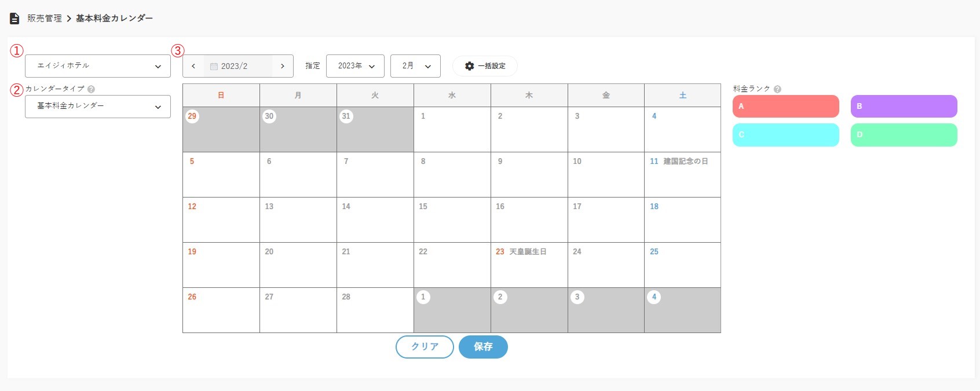Viewport: 980px width, 391px height.
Task: Go to previous month with left arrow
Action: coord(193,66)
